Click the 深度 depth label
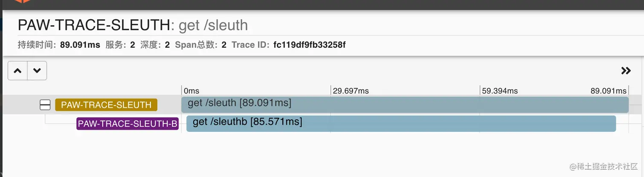The image size is (644, 177). click(149, 45)
